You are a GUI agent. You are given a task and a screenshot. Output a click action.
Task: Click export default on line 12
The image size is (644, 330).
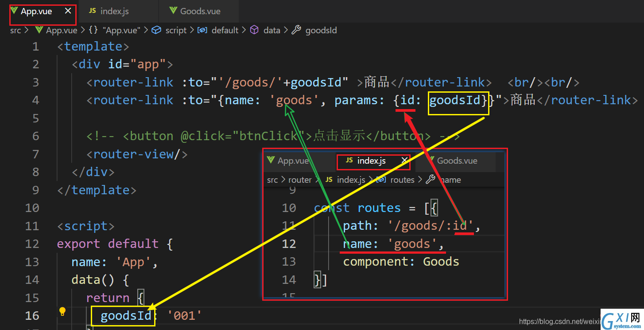point(108,244)
